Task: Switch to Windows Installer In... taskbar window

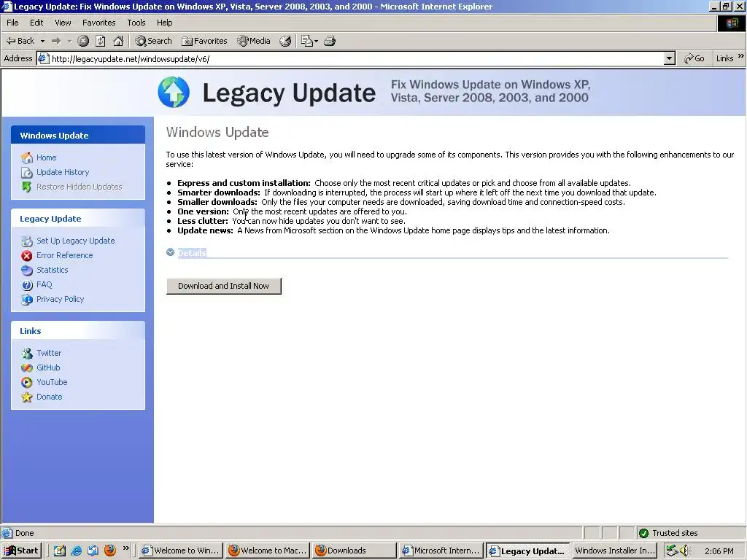Action: (614, 551)
